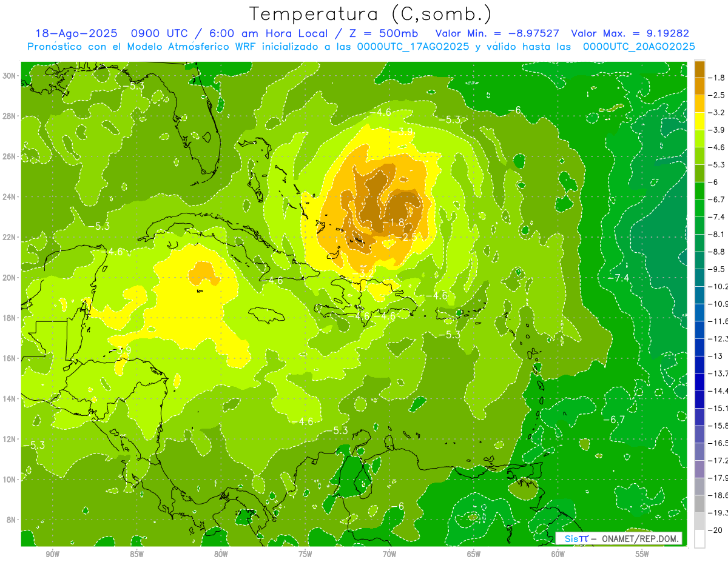Click the 16N latitude axis label
The image size is (728, 562).
[x=10, y=358]
